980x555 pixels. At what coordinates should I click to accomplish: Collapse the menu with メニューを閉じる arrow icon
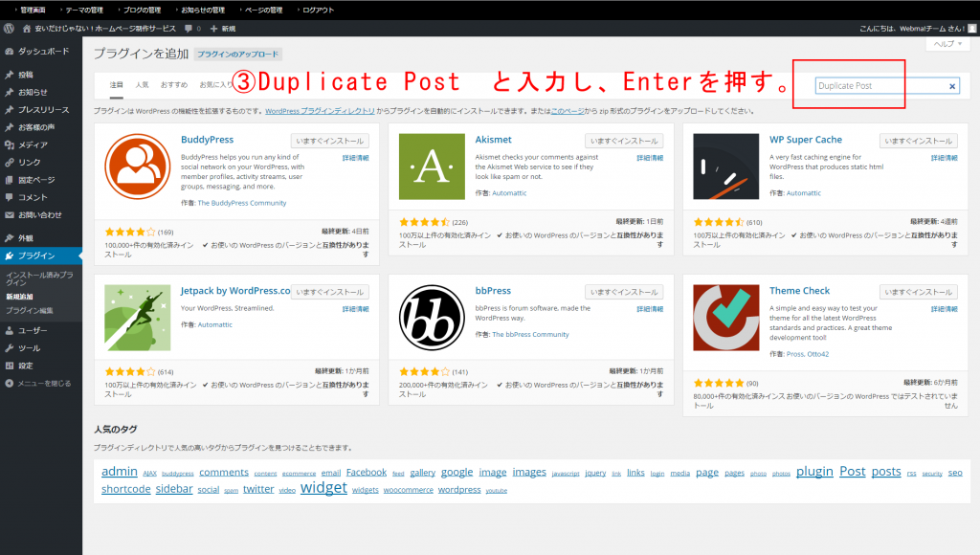pos(10,383)
